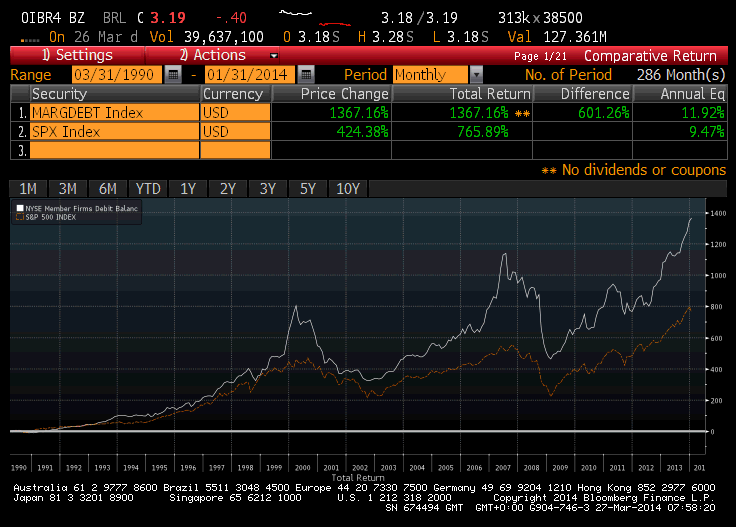Click the SPX Index security field
This screenshot has width=736, height=527.
[x=115, y=131]
